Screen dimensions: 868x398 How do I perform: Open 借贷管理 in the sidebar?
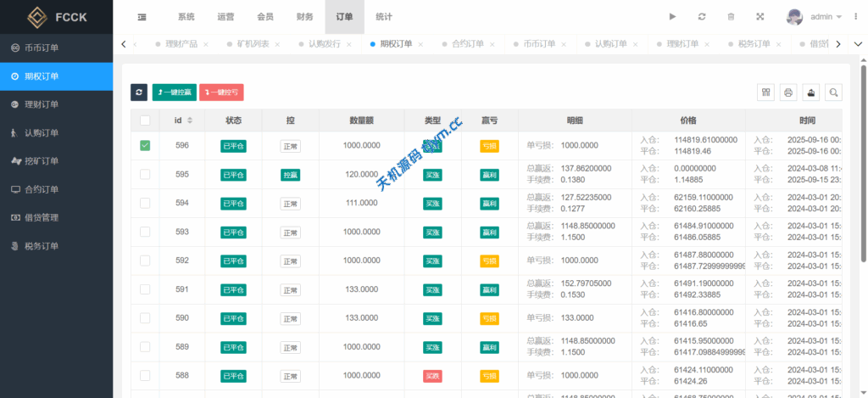point(57,218)
